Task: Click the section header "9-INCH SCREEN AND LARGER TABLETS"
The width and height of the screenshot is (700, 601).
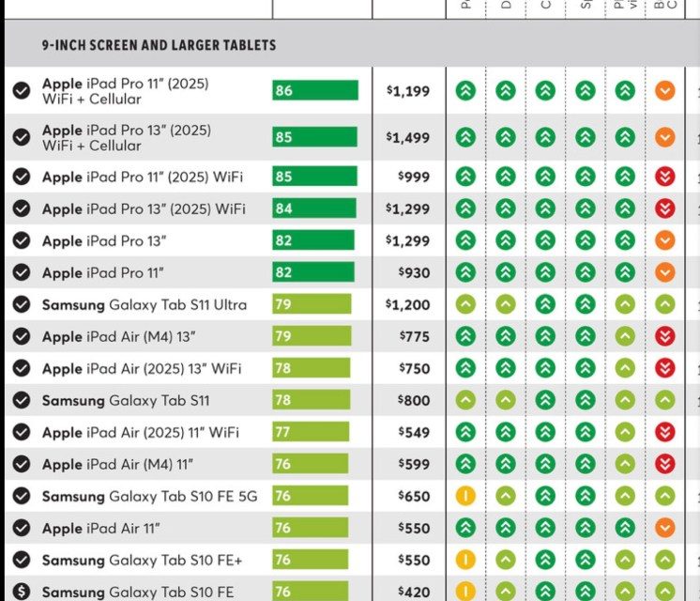Action: click(x=159, y=45)
